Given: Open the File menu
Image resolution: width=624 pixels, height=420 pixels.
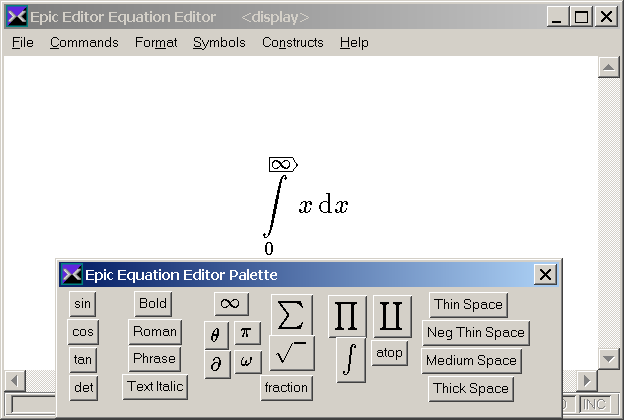Looking at the screenshot, I should click(x=23, y=43).
